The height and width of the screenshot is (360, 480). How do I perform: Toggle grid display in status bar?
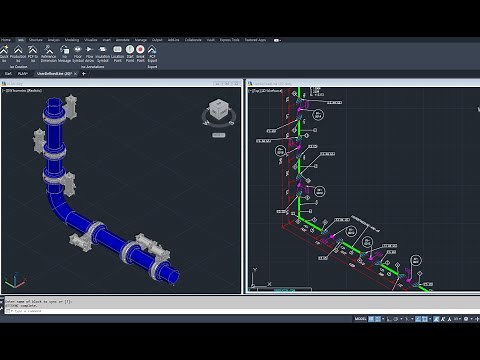(x=371, y=319)
